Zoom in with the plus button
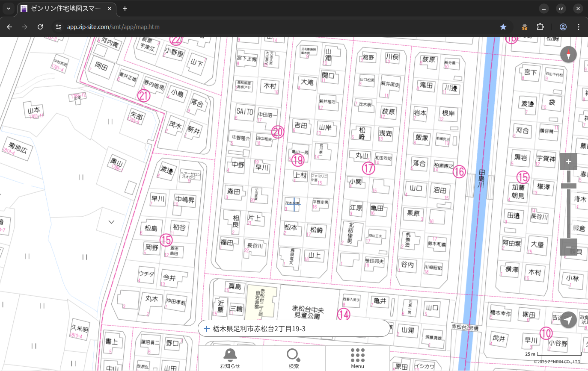The image size is (588, 371). (568, 162)
